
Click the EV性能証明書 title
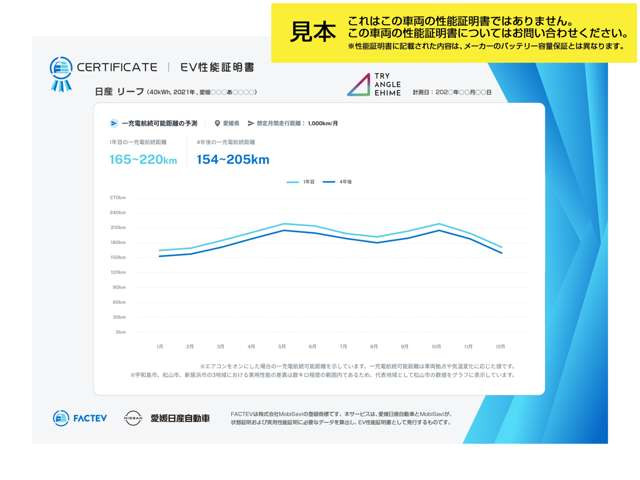tap(213, 67)
